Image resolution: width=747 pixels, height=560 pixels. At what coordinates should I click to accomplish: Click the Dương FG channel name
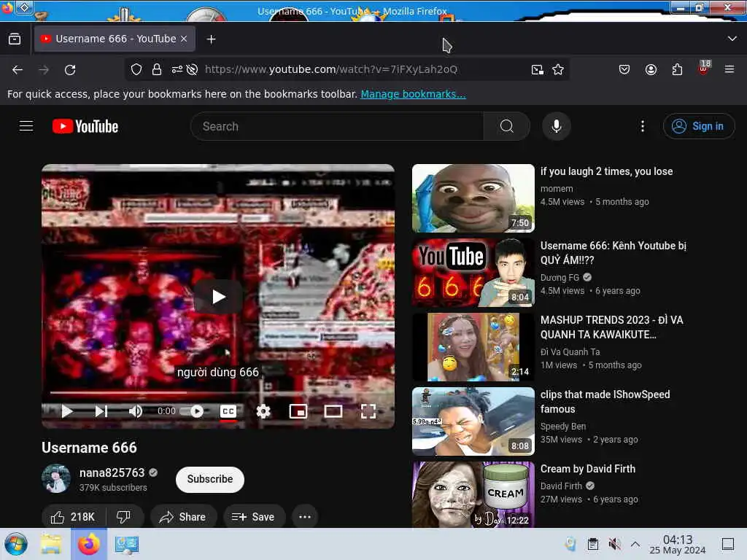click(x=560, y=278)
